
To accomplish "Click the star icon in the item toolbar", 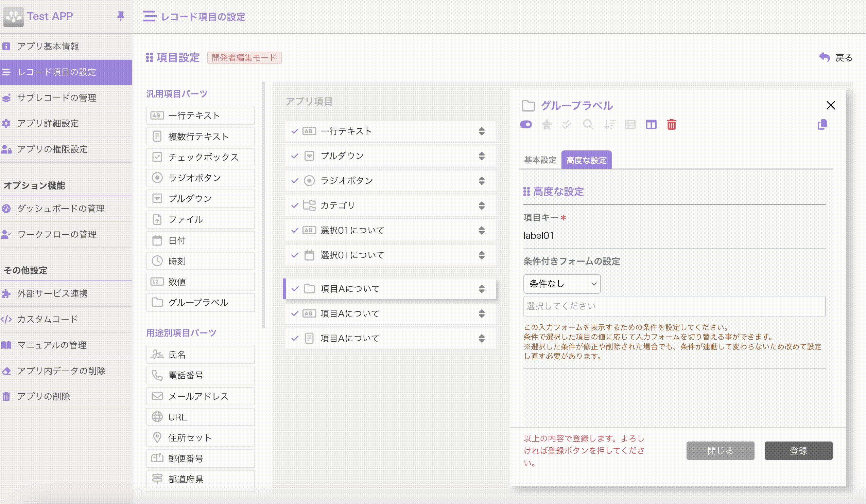I will coord(547,124).
